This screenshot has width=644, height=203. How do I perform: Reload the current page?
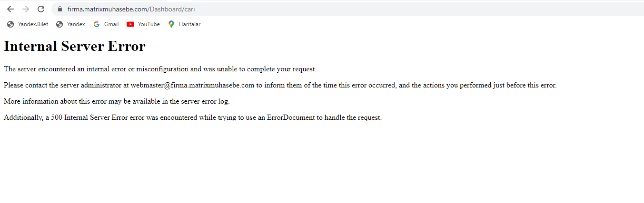click(41, 9)
